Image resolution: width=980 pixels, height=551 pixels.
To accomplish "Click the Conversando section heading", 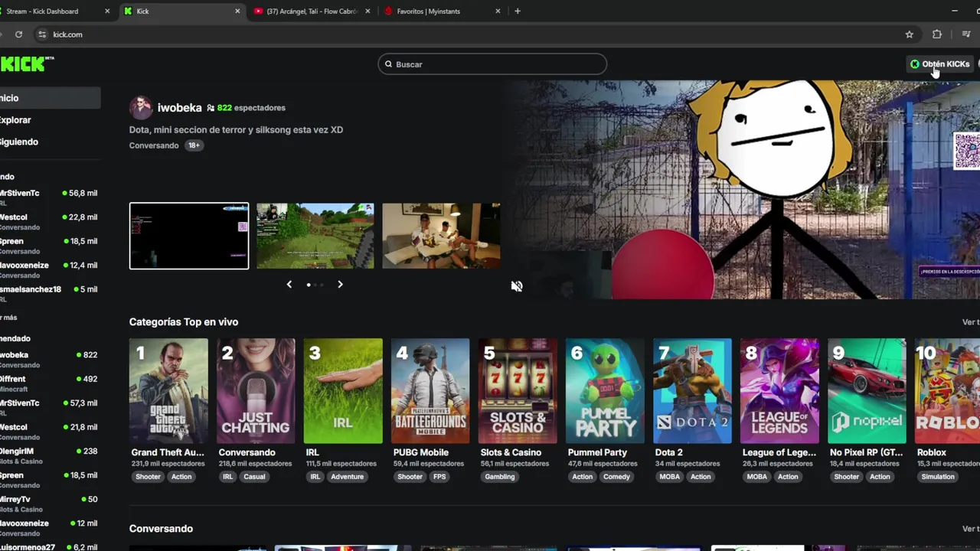I will tap(161, 529).
